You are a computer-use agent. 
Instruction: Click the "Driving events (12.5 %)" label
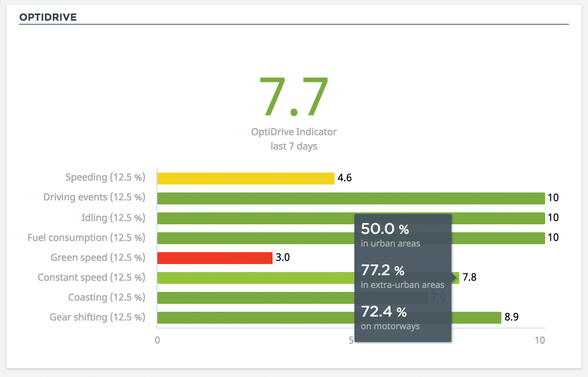click(94, 197)
